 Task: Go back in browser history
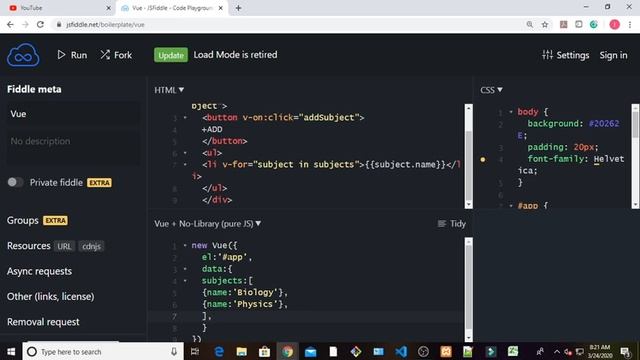tap(10, 24)
